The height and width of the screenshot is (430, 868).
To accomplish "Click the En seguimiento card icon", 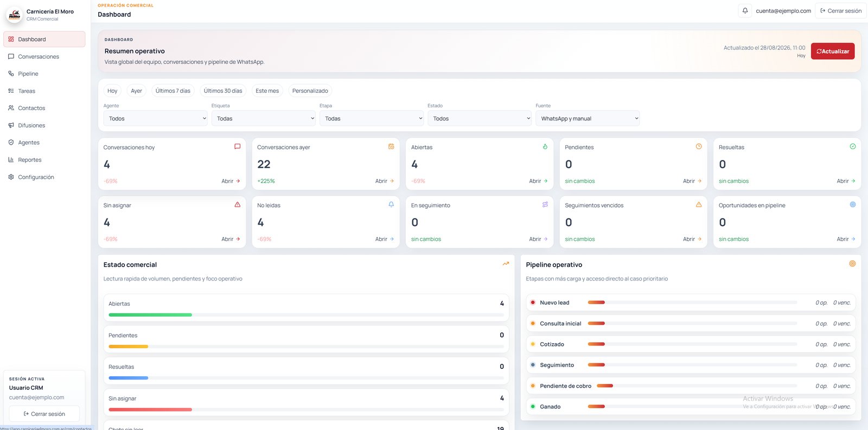I will (545, 204).
